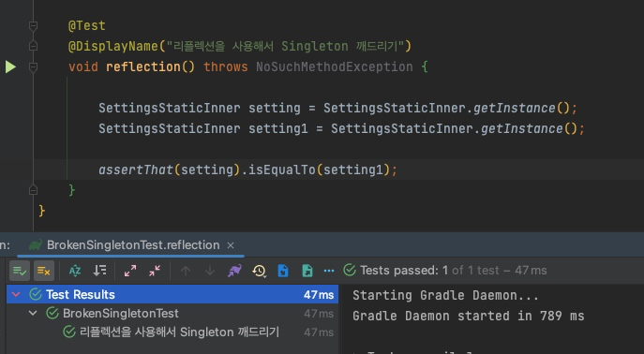The width and height of the screenshot is (644, 354).
Task: Jump to previous failed test
Action: [186, 271]
